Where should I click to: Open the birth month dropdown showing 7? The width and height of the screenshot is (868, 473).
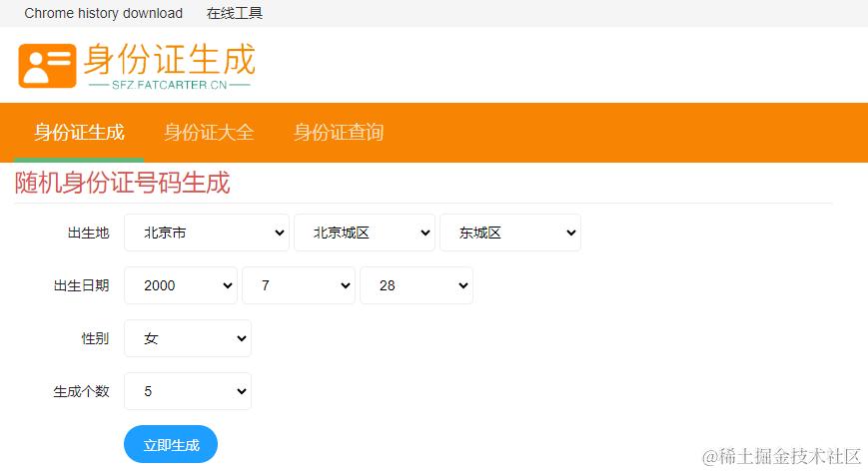(x=299, y=285)
